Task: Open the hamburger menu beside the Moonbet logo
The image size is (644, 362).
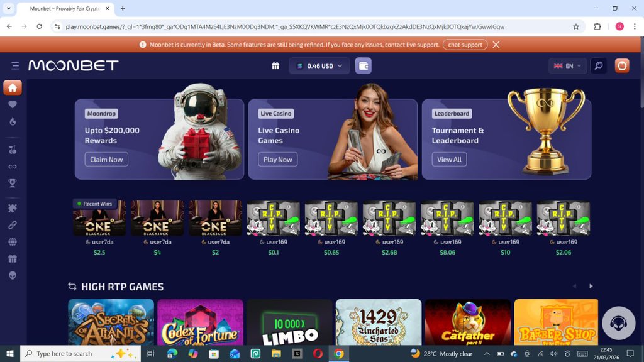Action: (x=14, y=65)
